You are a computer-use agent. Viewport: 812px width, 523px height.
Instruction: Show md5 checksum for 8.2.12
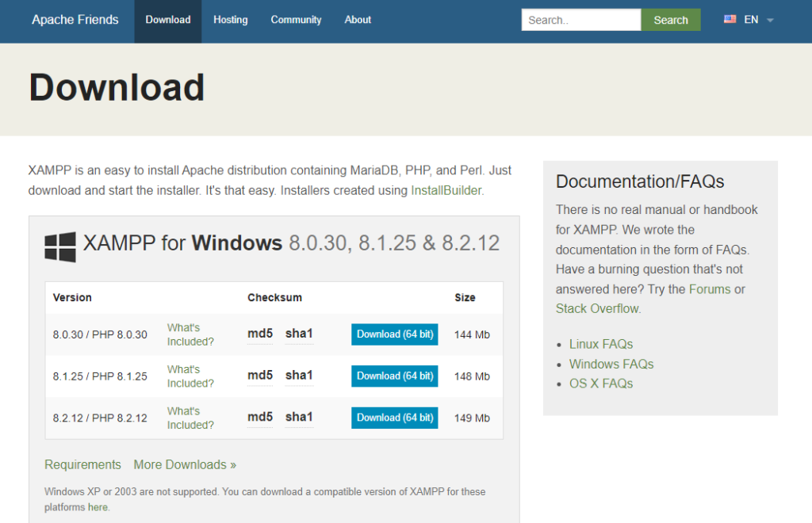click(x=260, y=417)
